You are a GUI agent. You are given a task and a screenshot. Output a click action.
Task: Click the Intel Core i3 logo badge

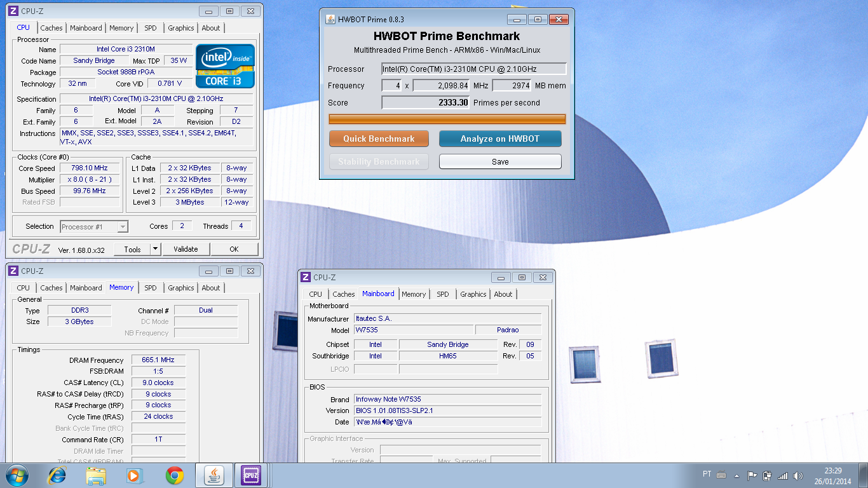226,65
